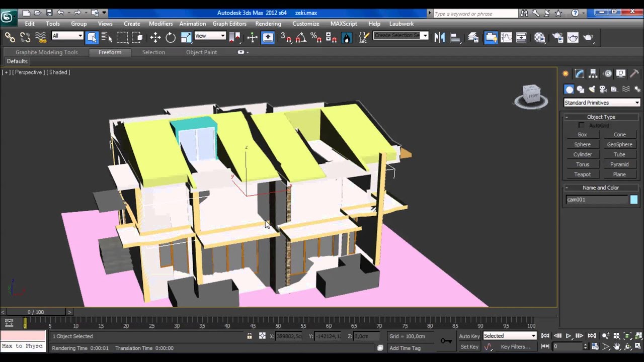644x362 pixels.
Task: Toggle Spinner Snap
Action: pos(331,37)
